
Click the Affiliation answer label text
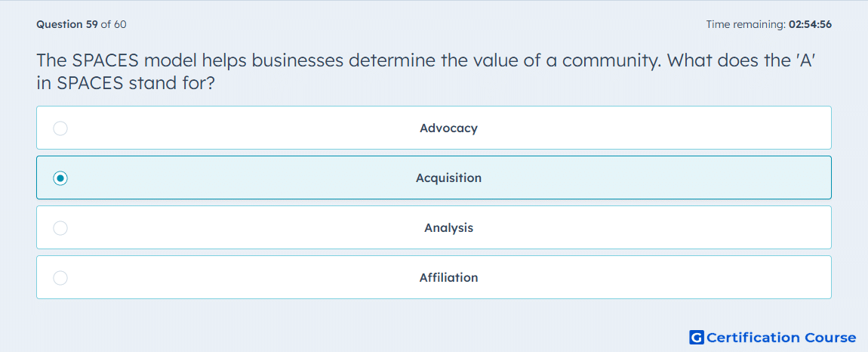(x=448, y=278)
